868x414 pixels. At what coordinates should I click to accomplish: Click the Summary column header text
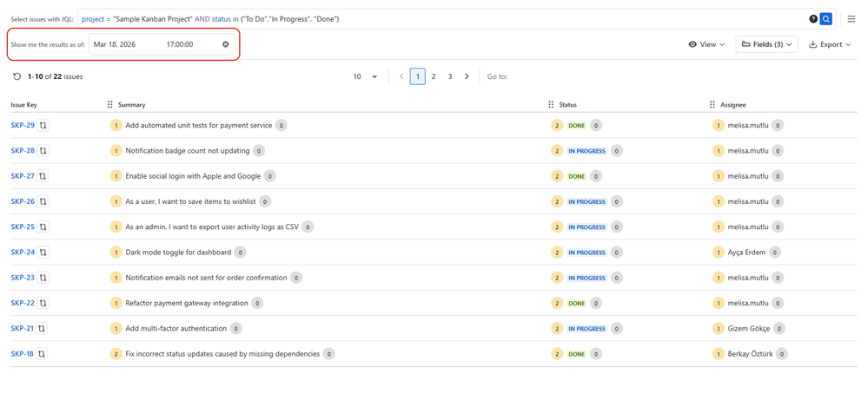[x=132, y=104]
